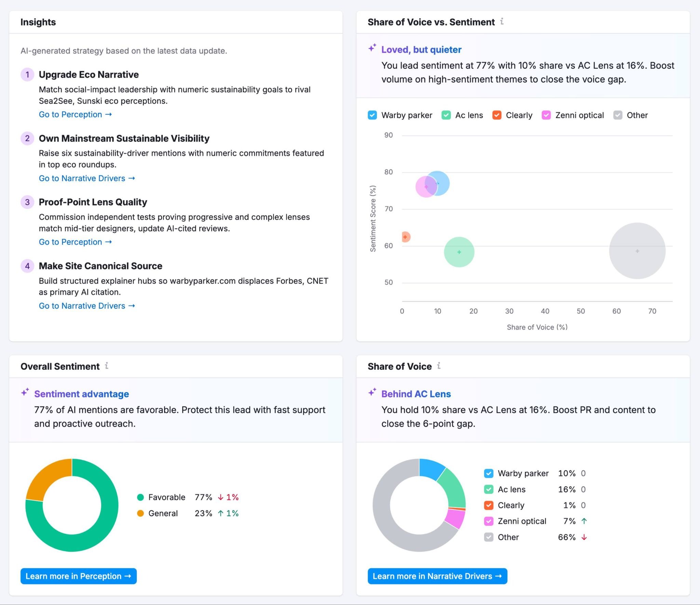Screen dimensions: 700x605
Task: Click the large gray "Other" bubble in the scatter chart
Action: (637, 251)
